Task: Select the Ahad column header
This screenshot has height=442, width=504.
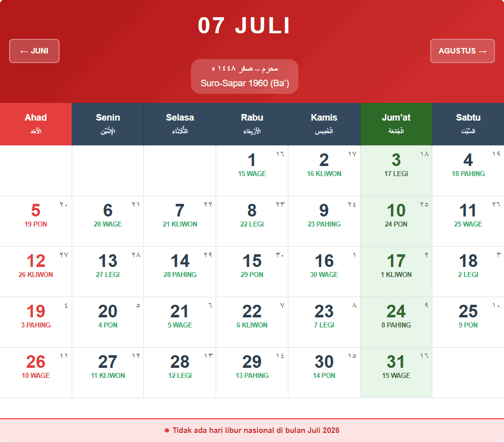Action: point(36,124)
